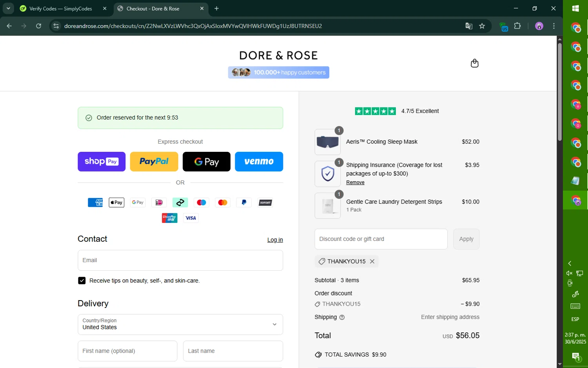
Task: Choose the G Pay express checkout button
Action: tap(207, 162)
